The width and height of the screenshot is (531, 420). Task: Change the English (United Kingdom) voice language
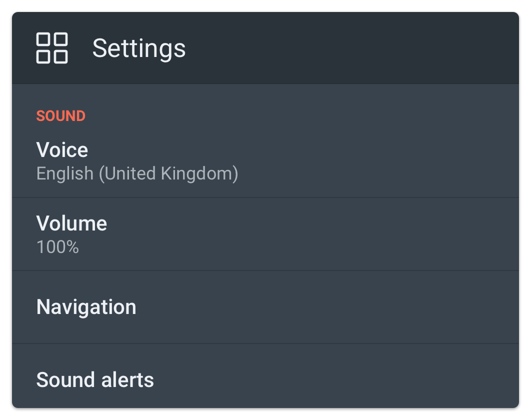tap(137, 174)
